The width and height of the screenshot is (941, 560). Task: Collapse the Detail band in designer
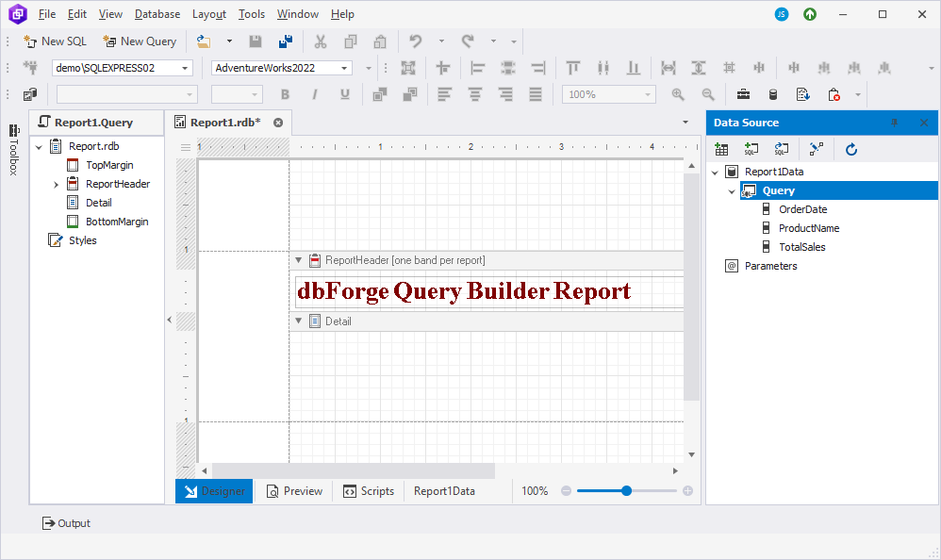point(298,321)
